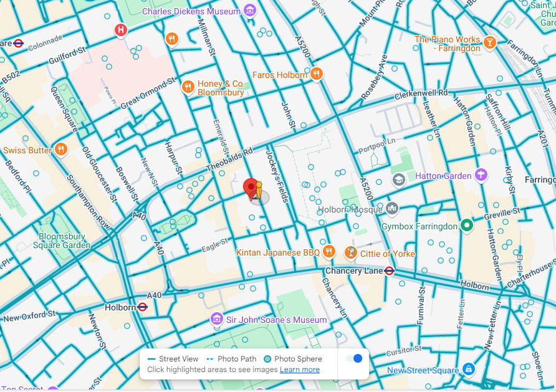Screen dimensions: 556x392
Task: Click the Chancery Lane Underground roundel
Action: [390, 271]
